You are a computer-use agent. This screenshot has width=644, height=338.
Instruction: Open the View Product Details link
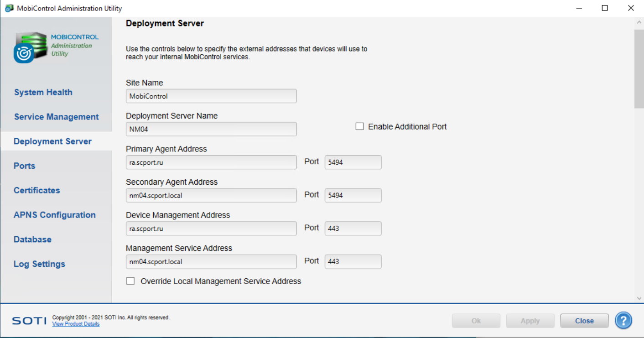click(76, 324)
